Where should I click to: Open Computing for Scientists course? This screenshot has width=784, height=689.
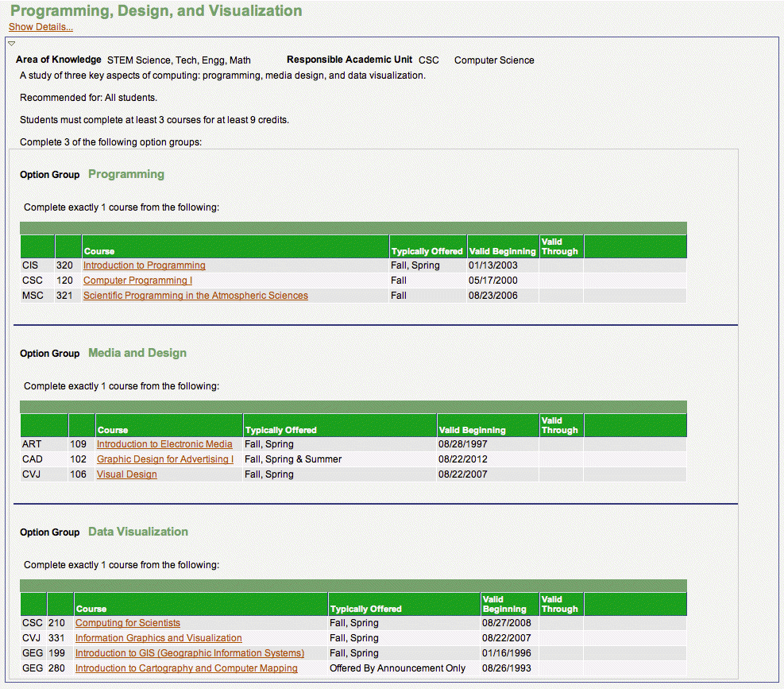(x=127, y=623)
